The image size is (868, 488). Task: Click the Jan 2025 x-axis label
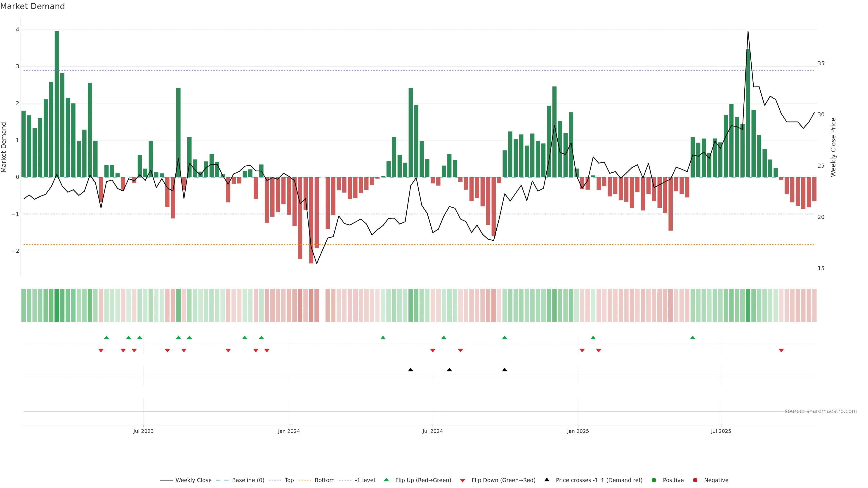click(x=578, y=431)
